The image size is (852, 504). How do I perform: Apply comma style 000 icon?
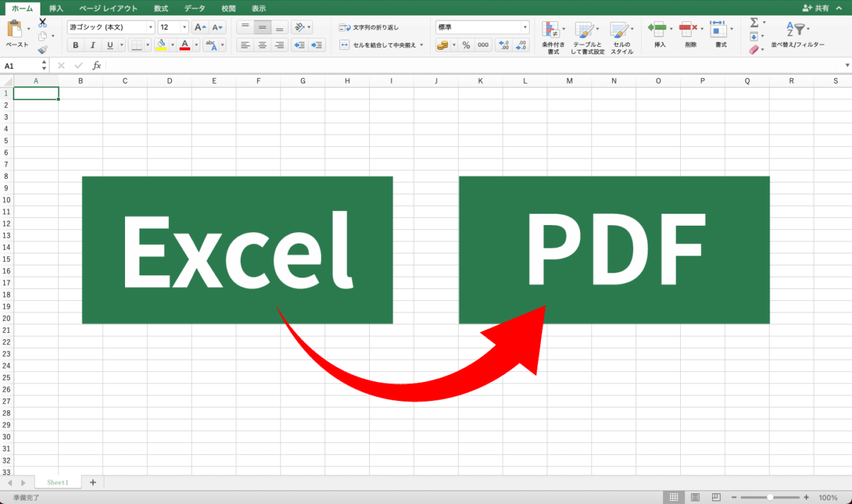pyautogui.click(x=483, y=45)
